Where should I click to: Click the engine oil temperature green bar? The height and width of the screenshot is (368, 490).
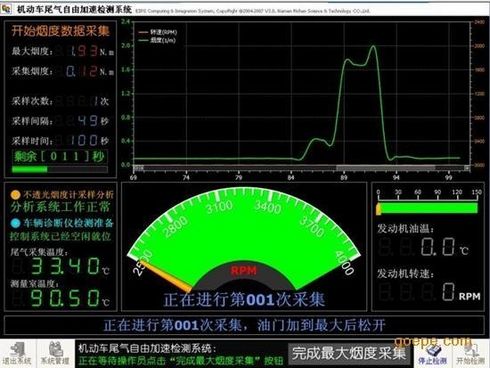click(x=429, y=208)
